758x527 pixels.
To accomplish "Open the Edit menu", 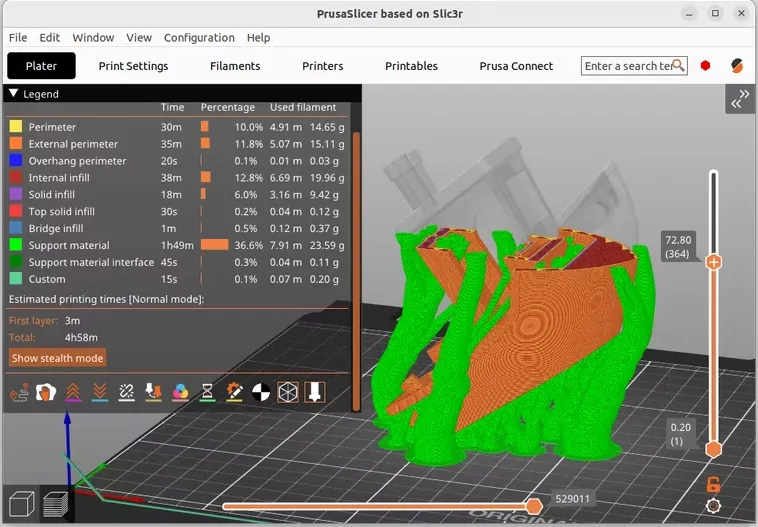I will pos(49,38).
